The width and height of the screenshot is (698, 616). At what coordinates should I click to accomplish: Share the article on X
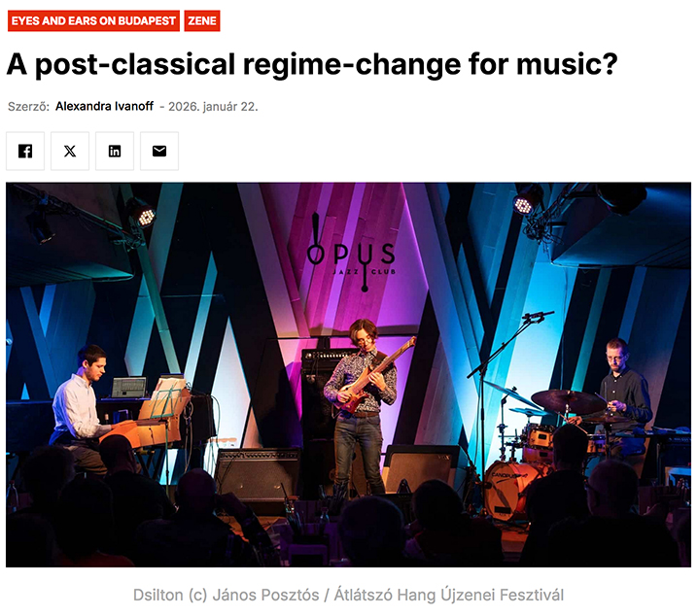point(70,151)
